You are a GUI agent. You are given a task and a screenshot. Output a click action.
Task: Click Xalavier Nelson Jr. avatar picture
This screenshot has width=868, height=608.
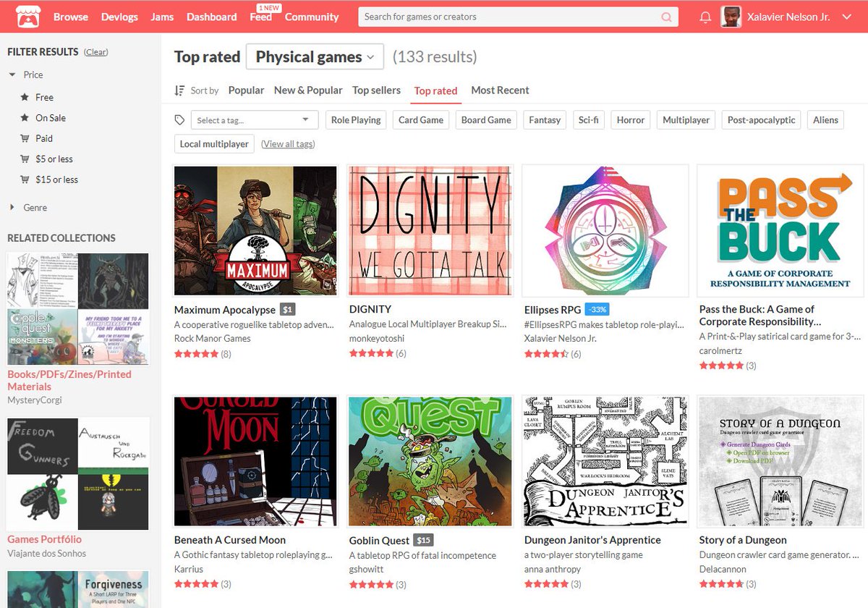coord(731,17)
